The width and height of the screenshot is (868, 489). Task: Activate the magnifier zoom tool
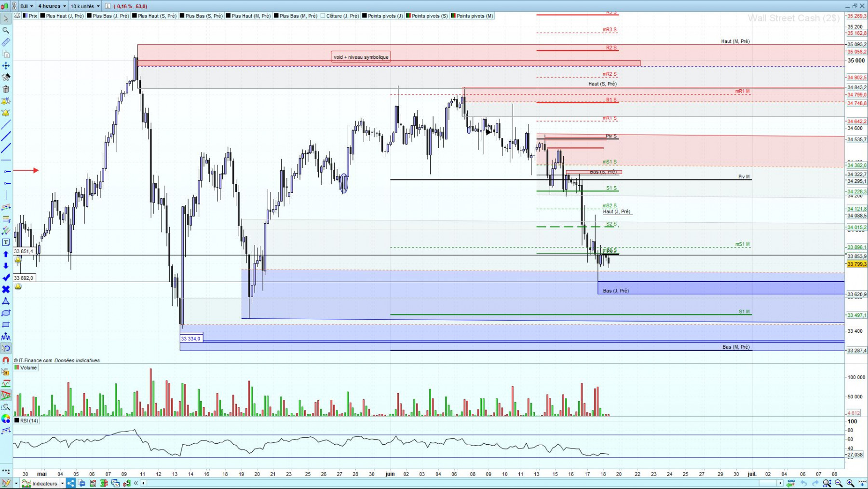click(6, 30)
